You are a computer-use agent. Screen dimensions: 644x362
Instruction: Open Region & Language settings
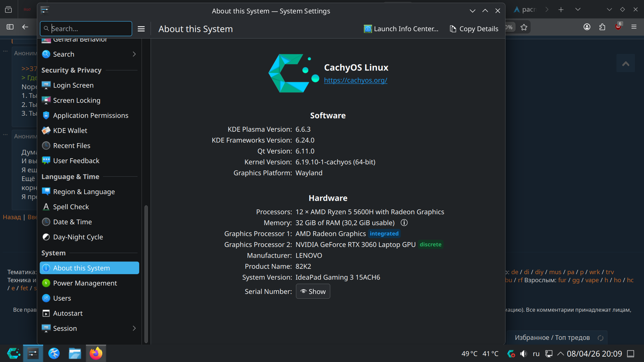pyautogui.click(x=89, y=192)
